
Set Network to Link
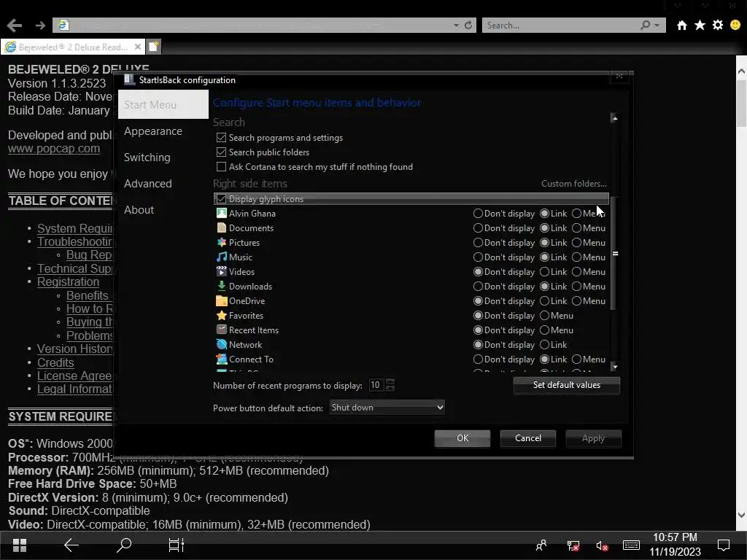pos(544,345)
